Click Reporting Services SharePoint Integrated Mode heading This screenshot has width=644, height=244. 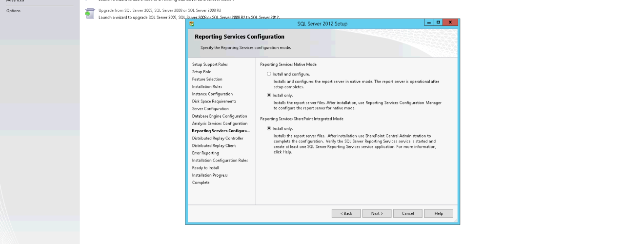pyautogui.click(x=302, y=119)
